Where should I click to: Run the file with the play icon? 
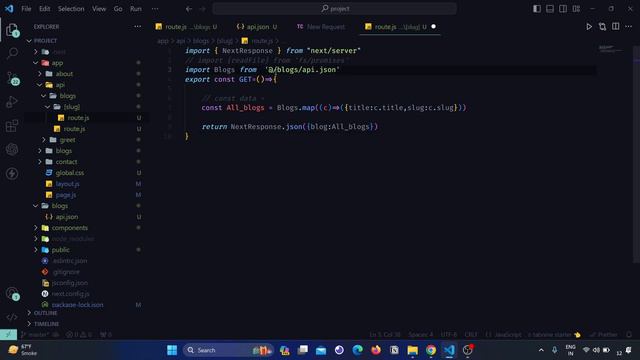tap(589, 27)
